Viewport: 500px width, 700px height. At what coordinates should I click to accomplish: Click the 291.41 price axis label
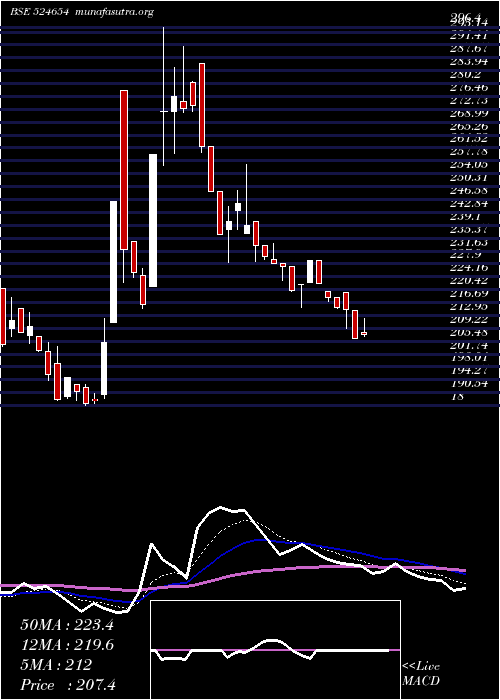(x=468, y=34)
